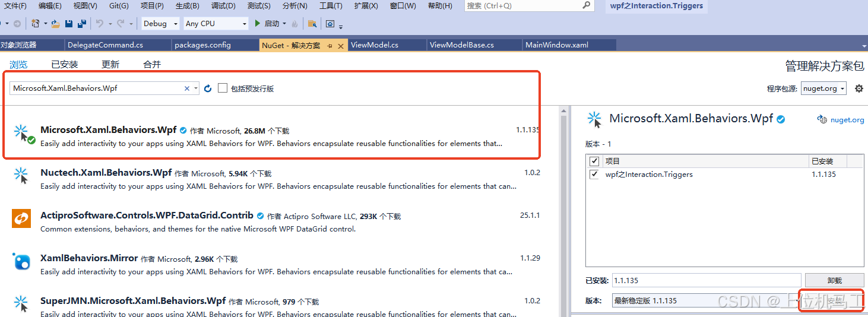Open the 扩展(X) menu

[366, 6]
